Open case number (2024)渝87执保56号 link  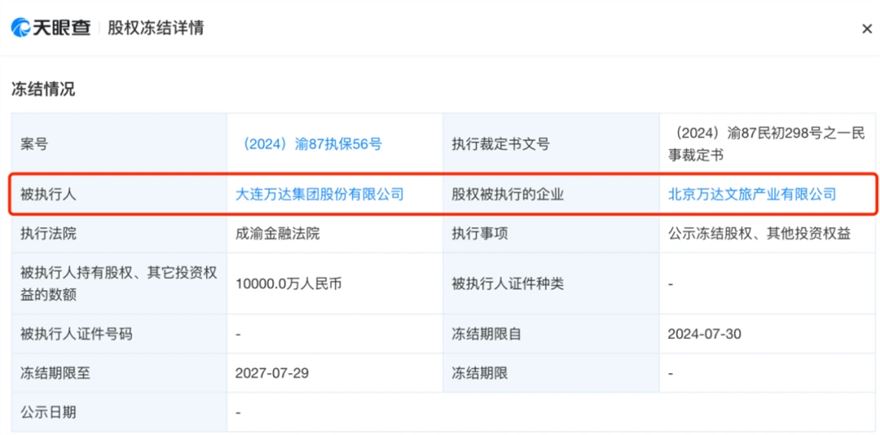309,144
